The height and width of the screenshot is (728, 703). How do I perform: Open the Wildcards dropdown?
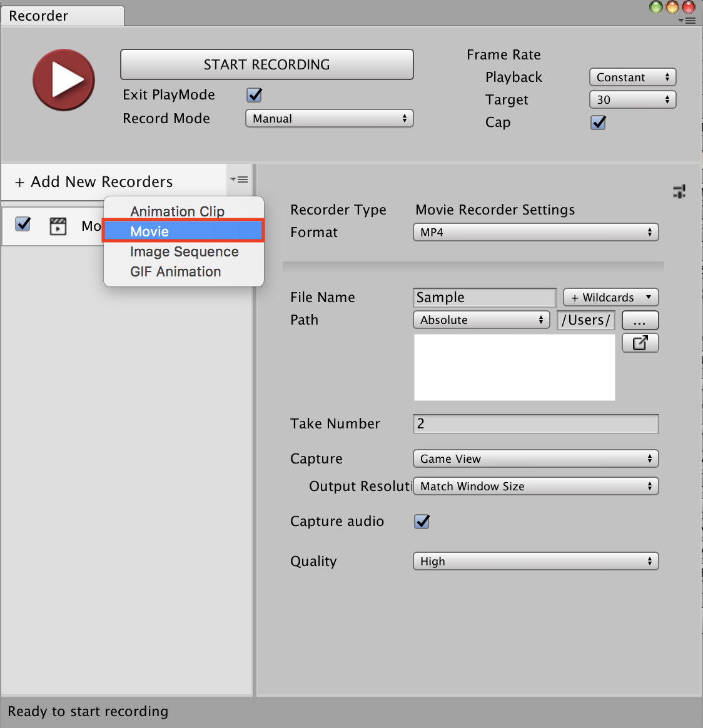(x=610, y=298)
